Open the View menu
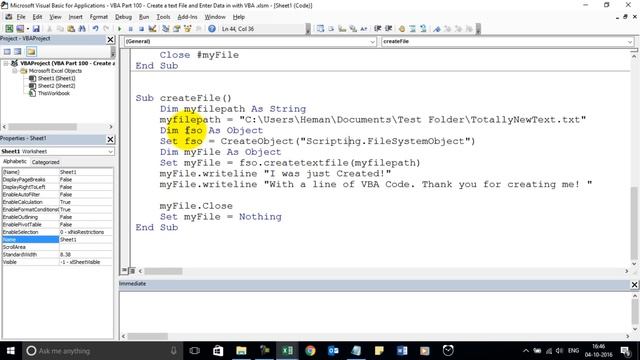The width and height of the screenshot is (640, 360). click(55, 17)
